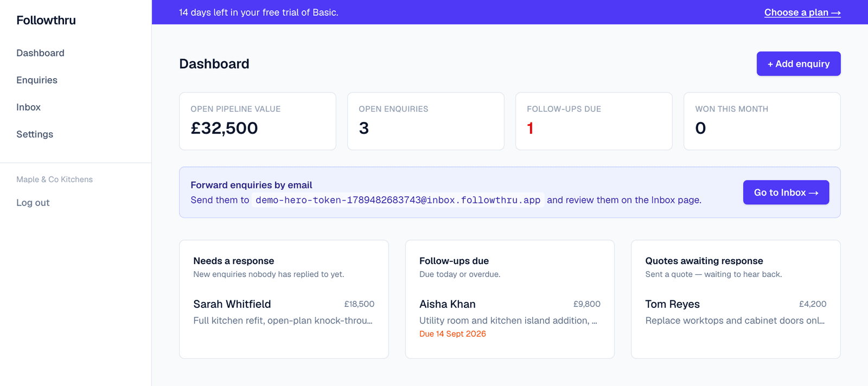Screen dimensions: 868x386
Task: Click the Open Enquiries count 3
Action: click(364, 128)
